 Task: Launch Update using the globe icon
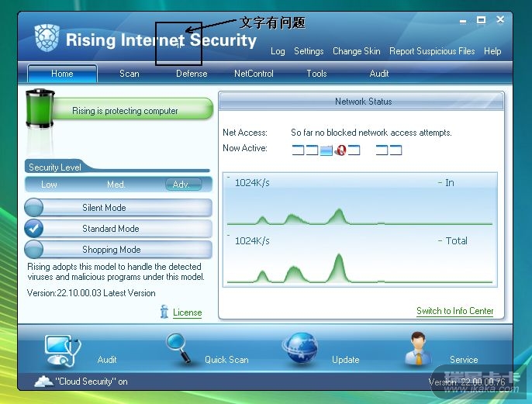[x=299, y=349]
